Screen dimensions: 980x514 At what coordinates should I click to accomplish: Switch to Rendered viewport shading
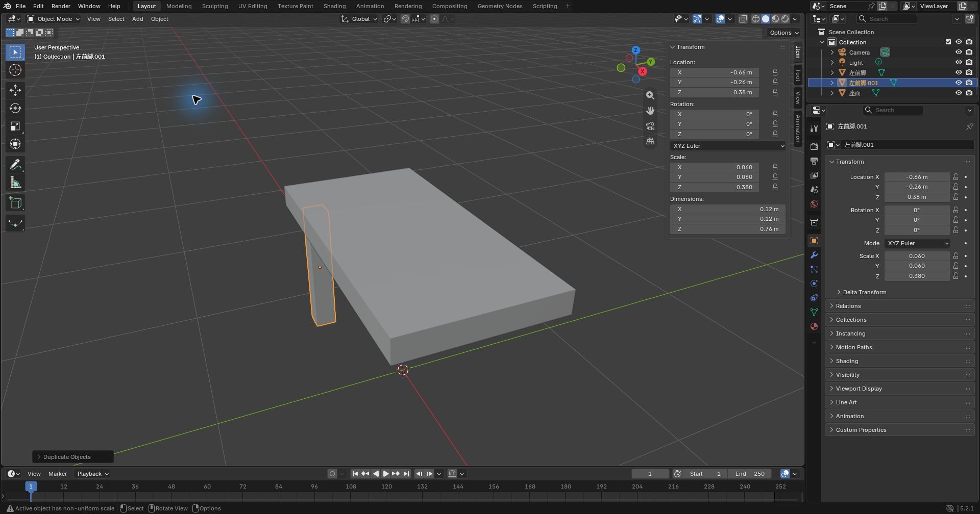785,19
